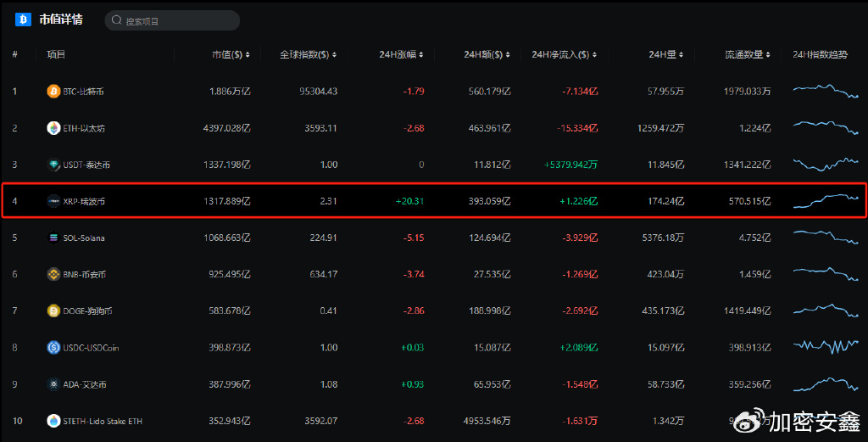Screen dimensions: 868x442
Task: Click the BNB coin icon
Action: (53, 274)
